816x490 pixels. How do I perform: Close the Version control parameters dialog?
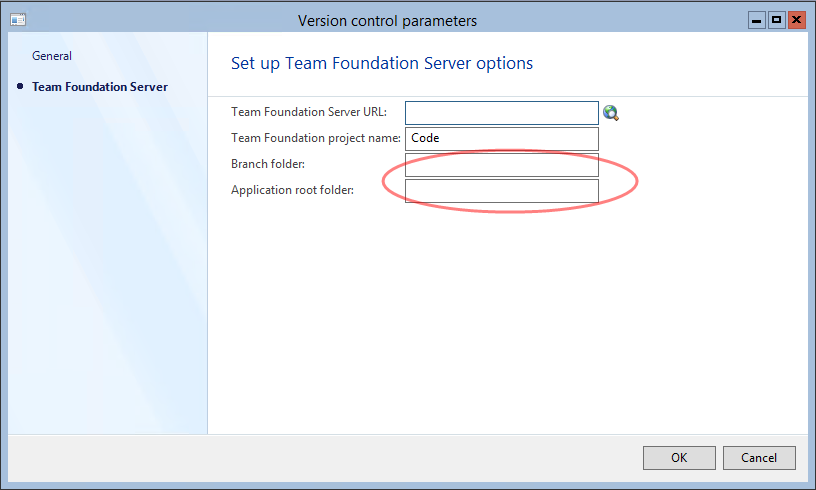coord(797,20)
